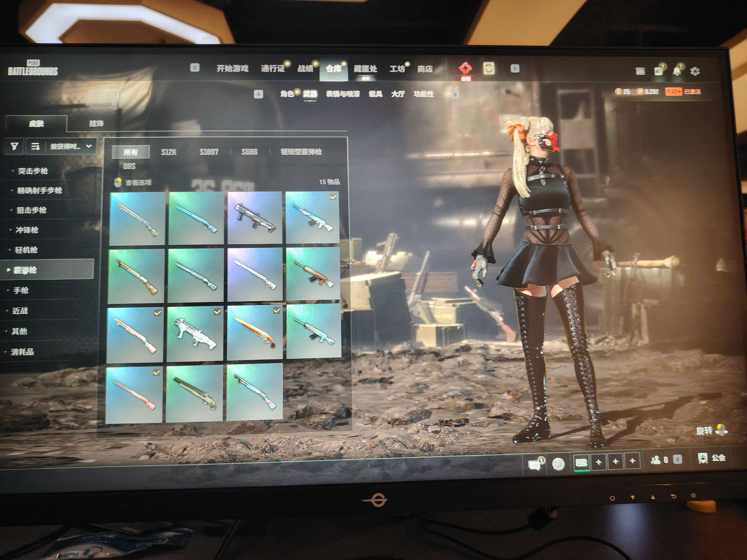Click the round radar icon in bottom bar
Screen dimensions: 747x560
(x=558, y=464)
